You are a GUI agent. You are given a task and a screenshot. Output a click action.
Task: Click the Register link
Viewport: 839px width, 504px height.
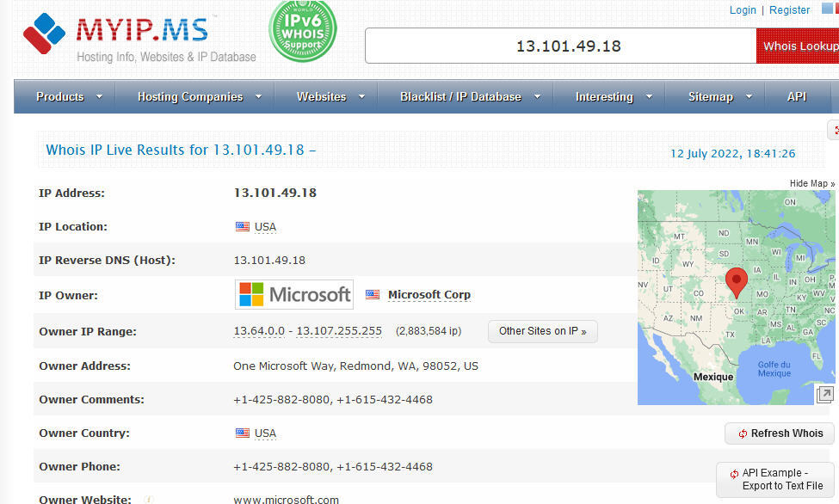pos(789,9)
